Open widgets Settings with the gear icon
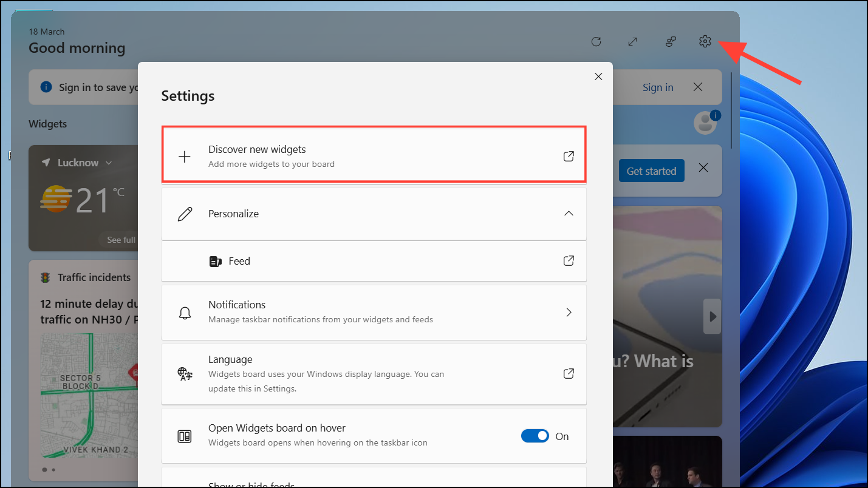Image resolution: width=868 pixels, height=488 pixels. [x=705, y=41]
